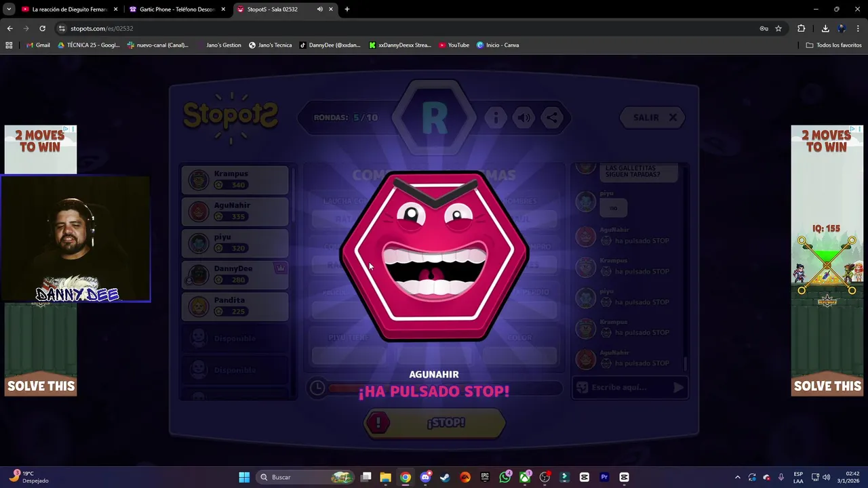Show hidden system tray icons
The height and width of the screenshot is (488, 868).
[738, 477]
